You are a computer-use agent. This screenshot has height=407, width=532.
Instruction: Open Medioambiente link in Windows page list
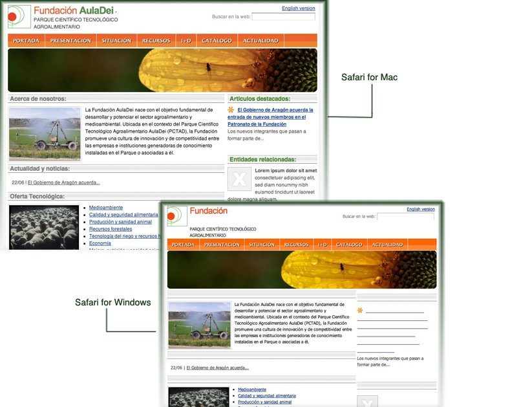(x=252, y=390)
